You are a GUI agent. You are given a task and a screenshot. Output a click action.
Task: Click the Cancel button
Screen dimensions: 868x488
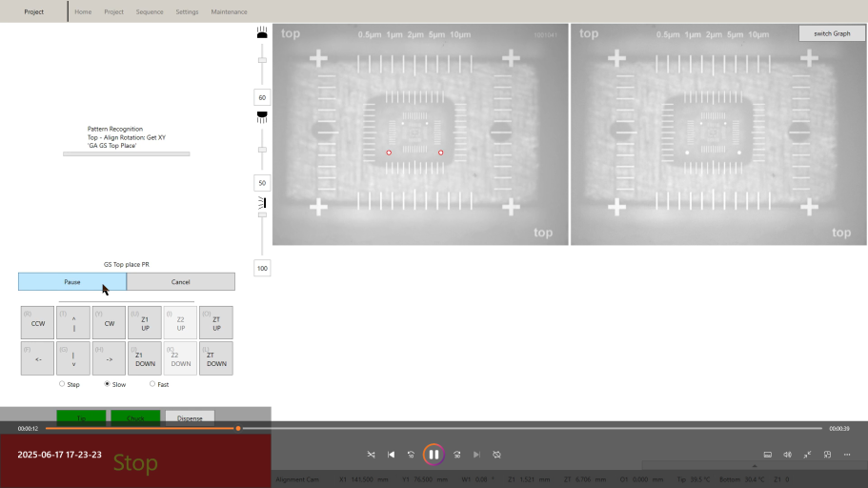[x=180, y=282]
